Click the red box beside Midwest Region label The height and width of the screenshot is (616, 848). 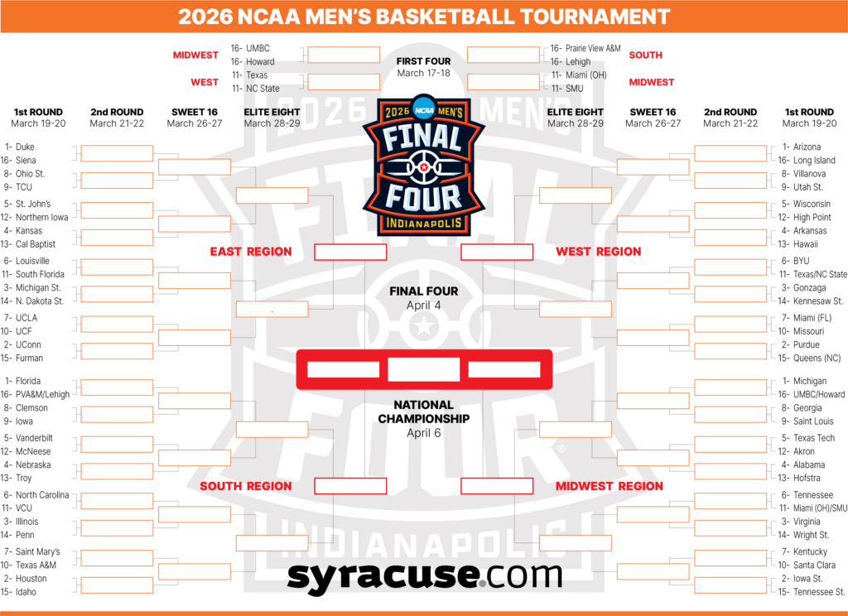[497, 486]
